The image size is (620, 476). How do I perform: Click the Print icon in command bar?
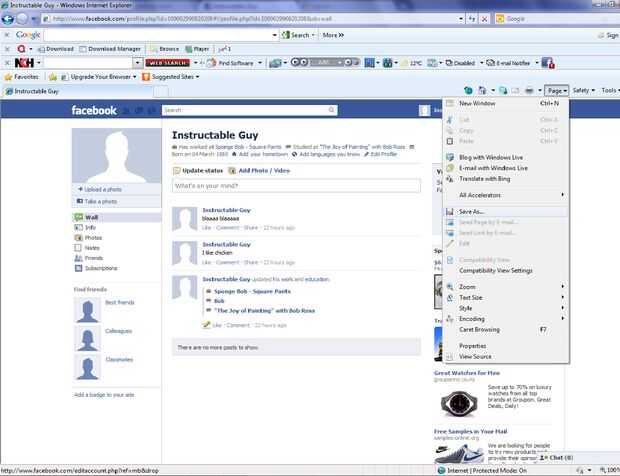tap(529, 91)
